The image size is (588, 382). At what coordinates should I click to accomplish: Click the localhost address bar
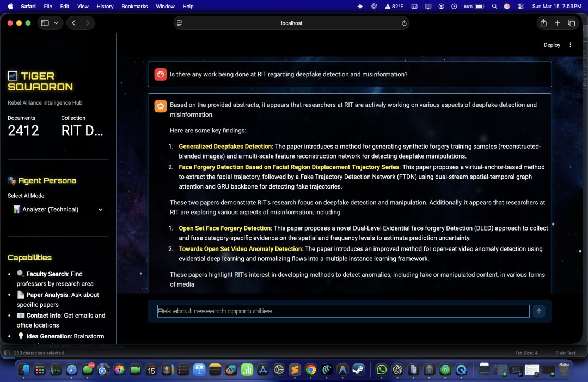tap(291, 23)
